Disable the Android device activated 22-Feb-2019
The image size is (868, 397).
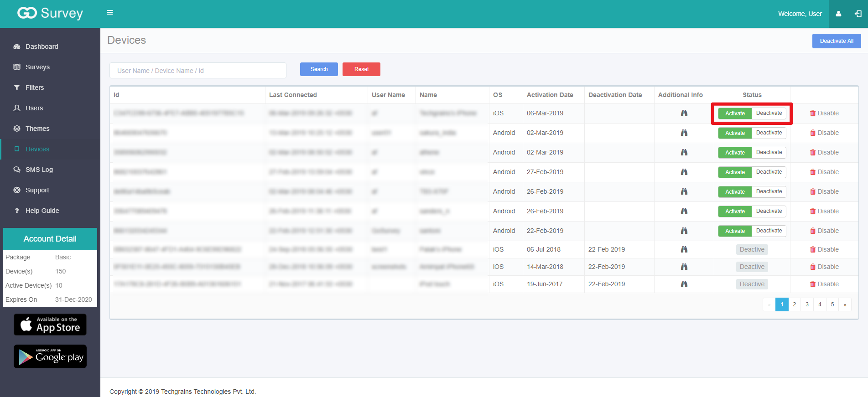824,231
